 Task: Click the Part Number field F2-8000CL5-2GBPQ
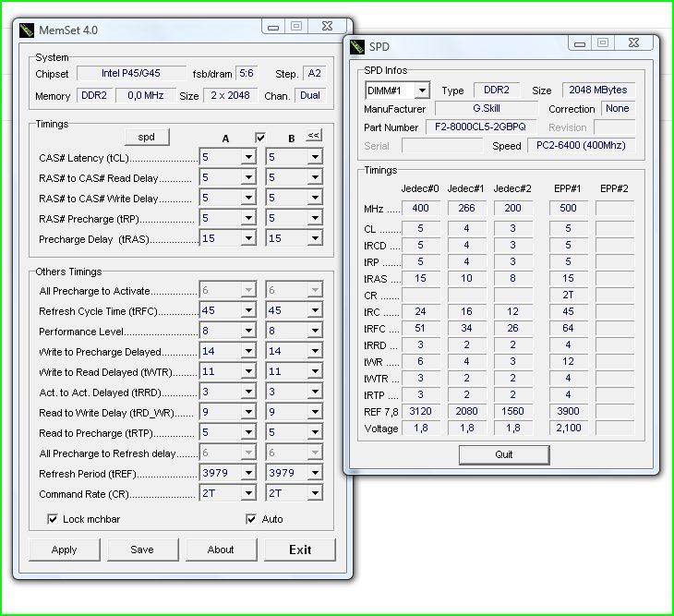click(x=480, y=127)
